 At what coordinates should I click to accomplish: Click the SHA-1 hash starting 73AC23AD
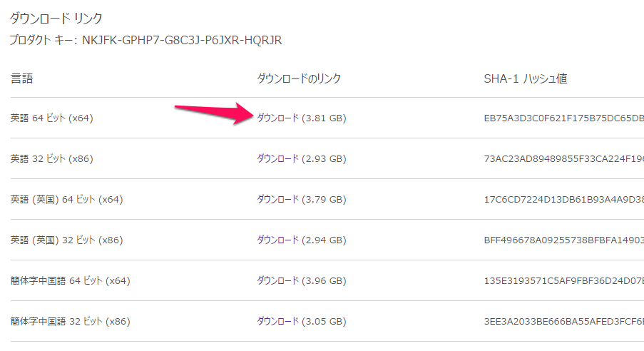(x=564, y=158)
